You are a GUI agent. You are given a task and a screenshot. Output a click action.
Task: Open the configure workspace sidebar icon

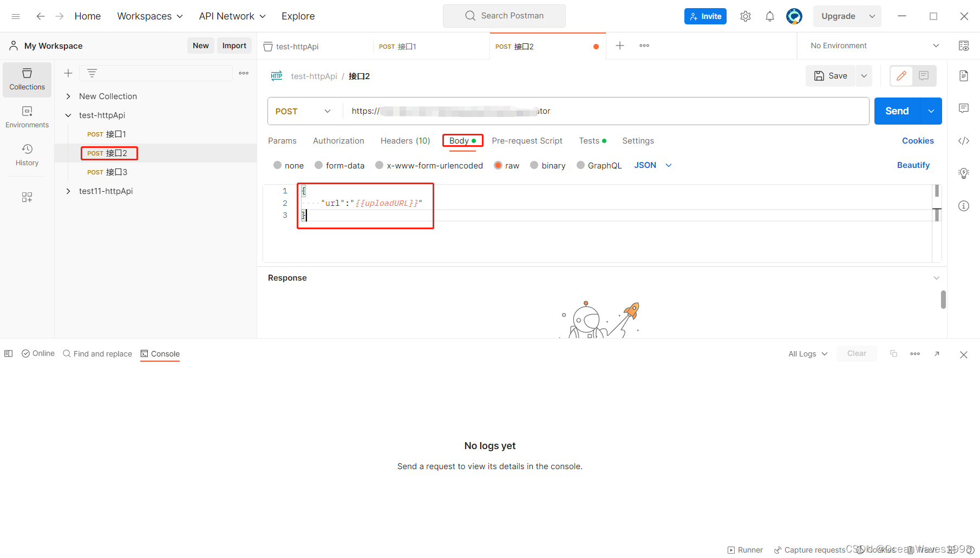coord(27,197)
